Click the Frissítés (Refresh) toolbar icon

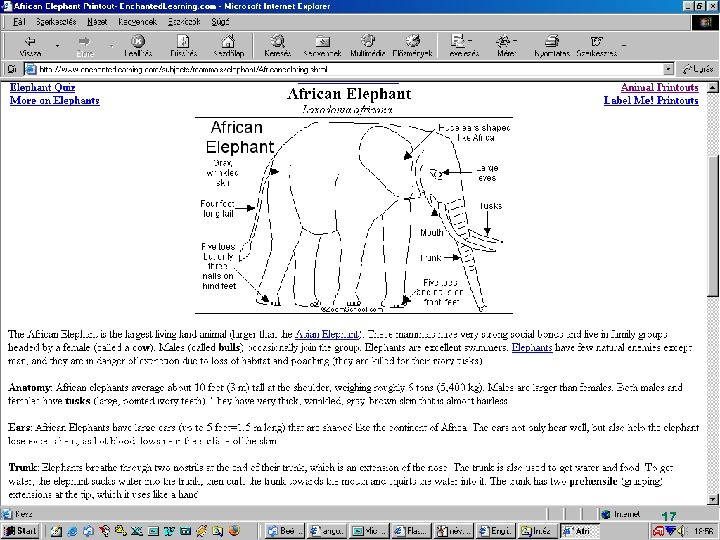click(x=183, y=45)
